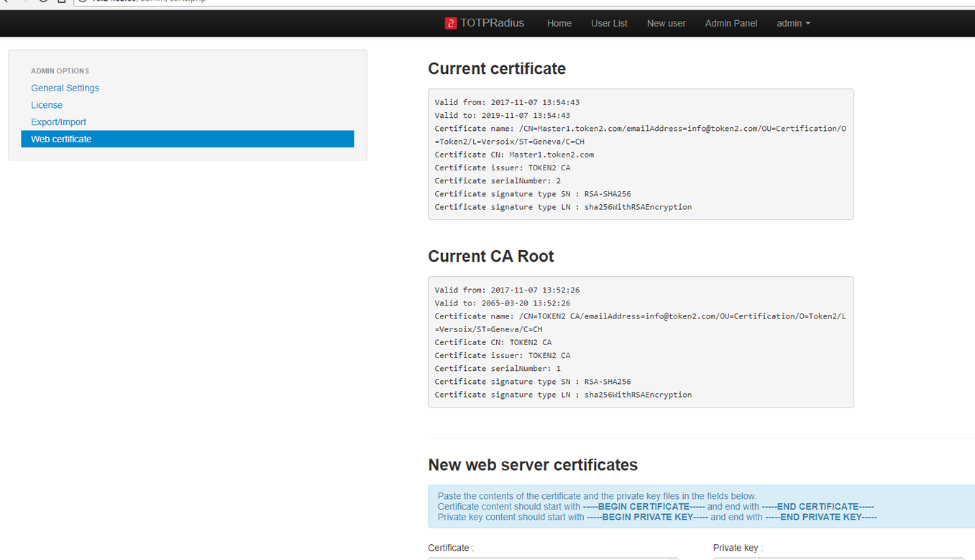Open the User List page
This screenshot has height=560, width=975.
coord(609,23)
